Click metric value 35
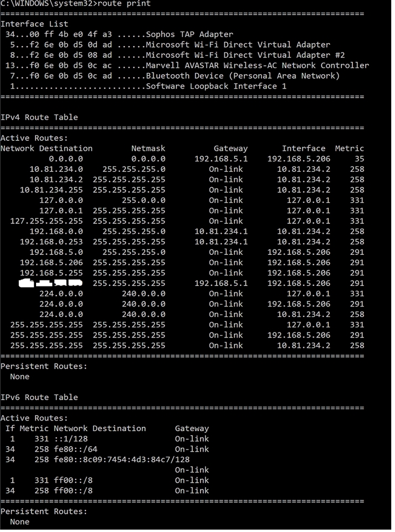The height and width of the screenshot is (532, 395). 360,159
